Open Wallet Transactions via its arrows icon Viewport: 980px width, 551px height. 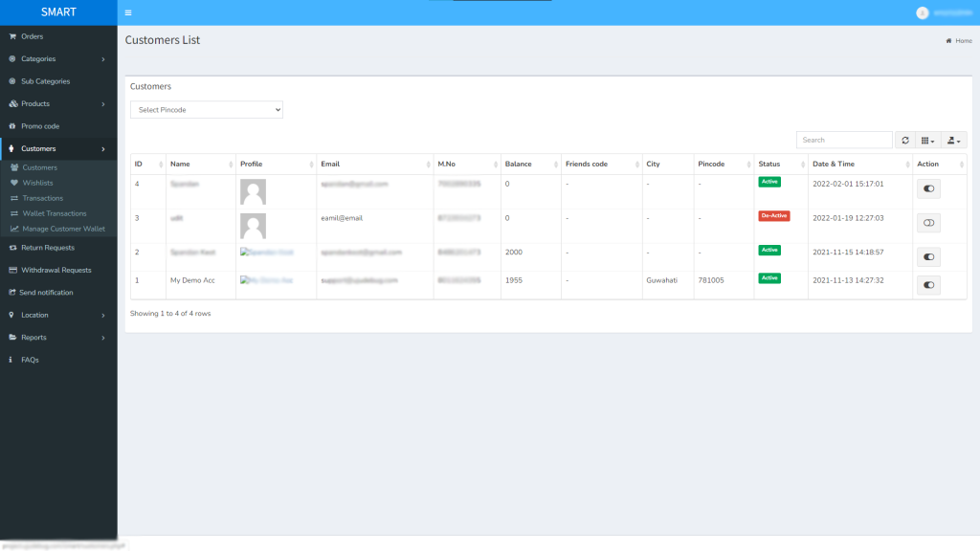[12, 213]
